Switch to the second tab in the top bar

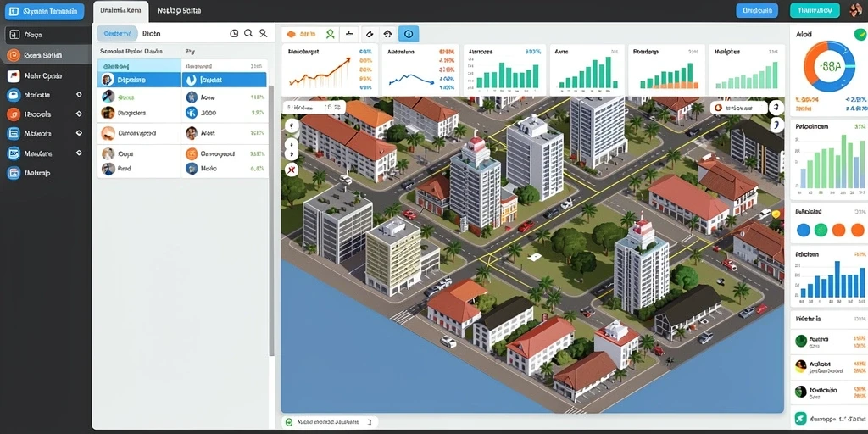[x=179, y=10]
